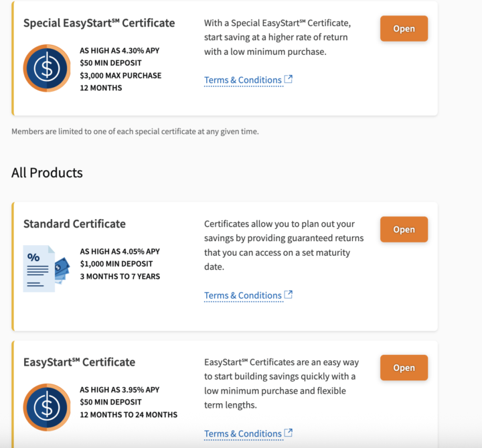
Task: Click the EasyStart Certificate dollar coin icon
Action: (47, 407)
